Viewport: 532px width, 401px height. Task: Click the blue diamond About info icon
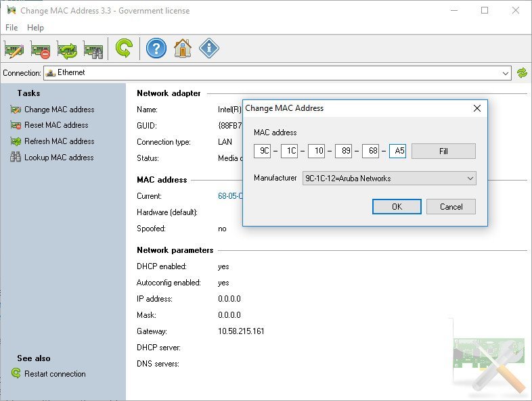point(209,48)
